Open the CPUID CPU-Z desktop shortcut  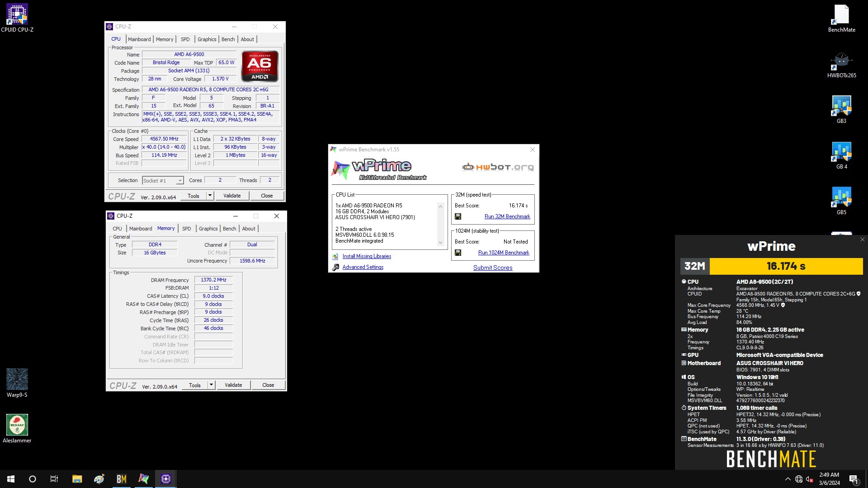pyautogui.click(x=17, y=18)
